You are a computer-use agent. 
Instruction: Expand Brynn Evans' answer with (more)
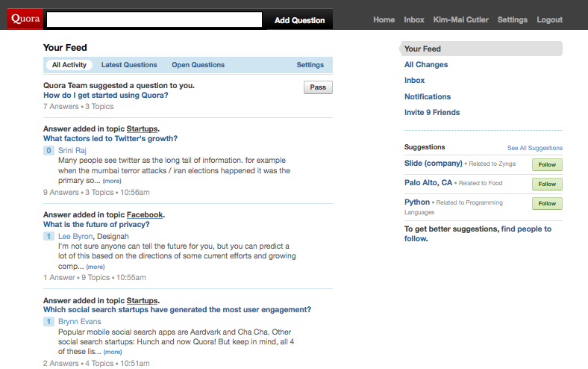[x=112, y=352]
